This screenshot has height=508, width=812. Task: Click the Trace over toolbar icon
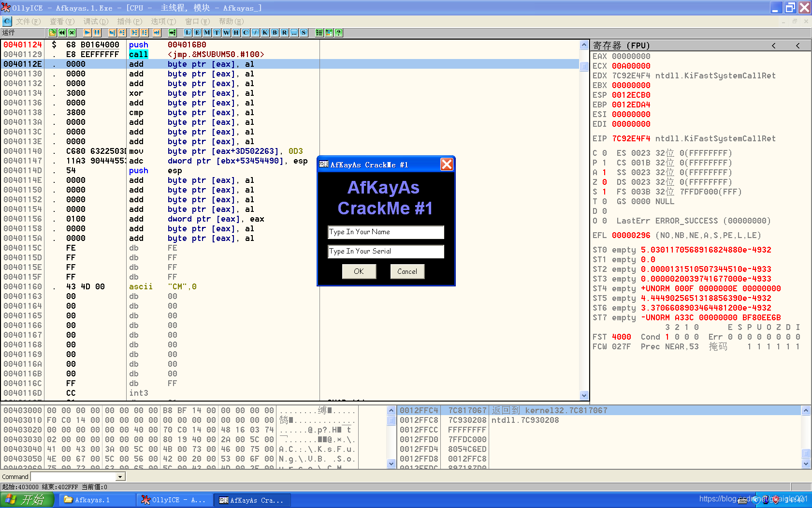click(x=145, y=32)
